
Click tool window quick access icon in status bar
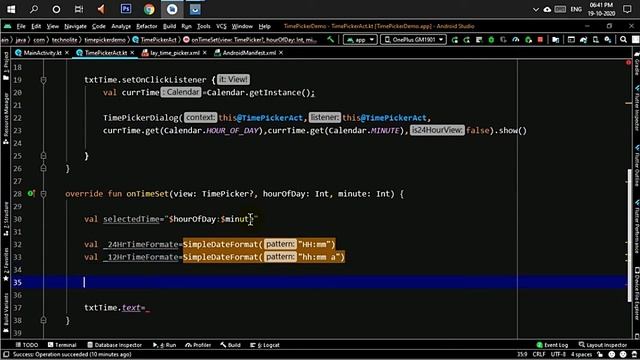point(6,355)
